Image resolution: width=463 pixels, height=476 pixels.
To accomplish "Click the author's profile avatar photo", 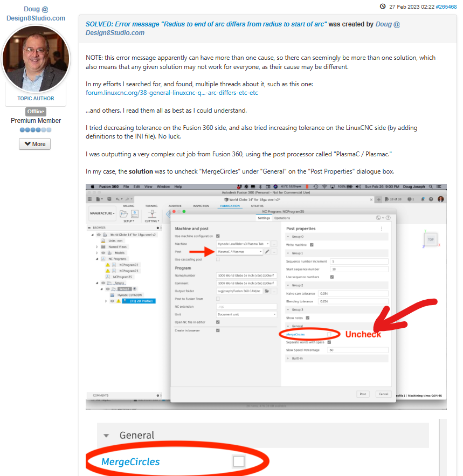I will 36,59.
